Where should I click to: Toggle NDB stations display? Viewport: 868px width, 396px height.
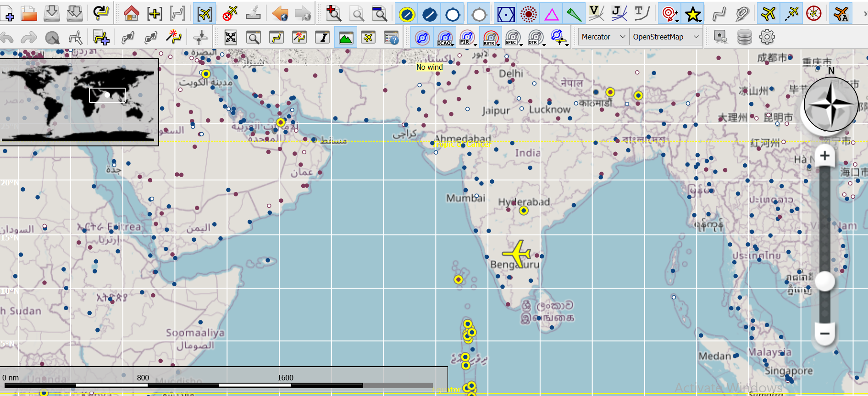click(528, 14)
